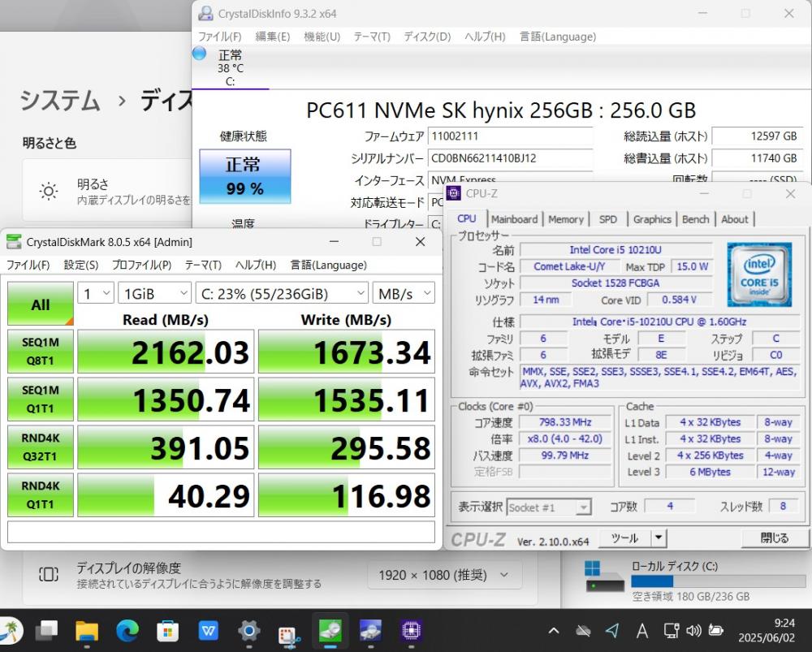Click the 閉じる button in CPU-Z

775,538
